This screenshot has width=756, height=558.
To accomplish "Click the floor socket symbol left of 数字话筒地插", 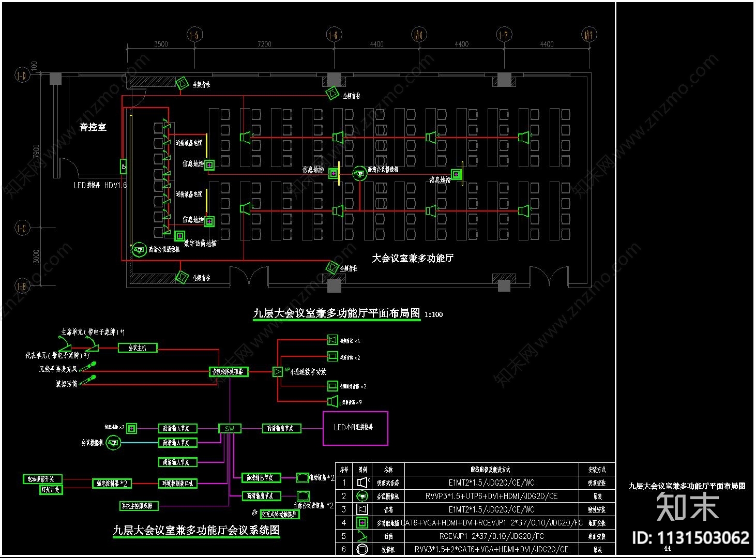I will point(179,236).
